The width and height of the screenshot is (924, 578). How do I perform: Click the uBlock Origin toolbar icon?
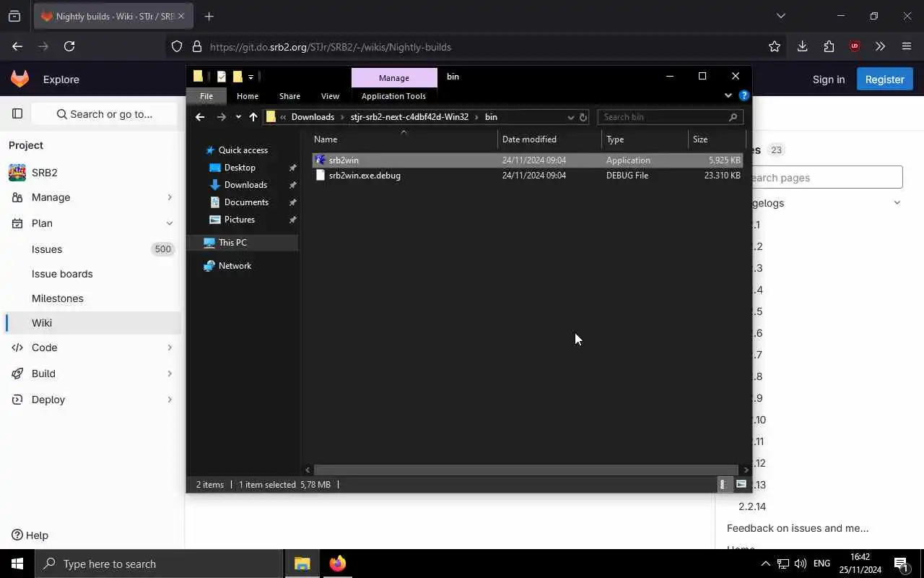855,46
